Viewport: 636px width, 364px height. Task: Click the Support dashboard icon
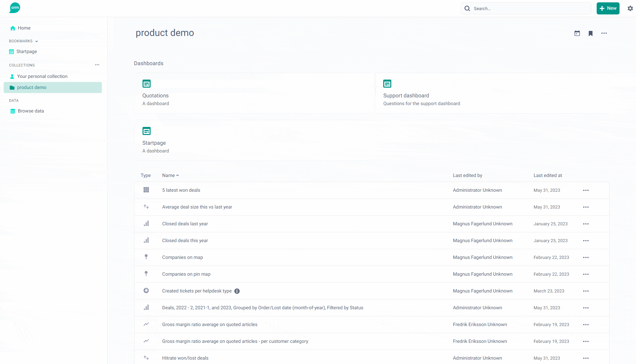pyautogui.click(x=387, y=84)
